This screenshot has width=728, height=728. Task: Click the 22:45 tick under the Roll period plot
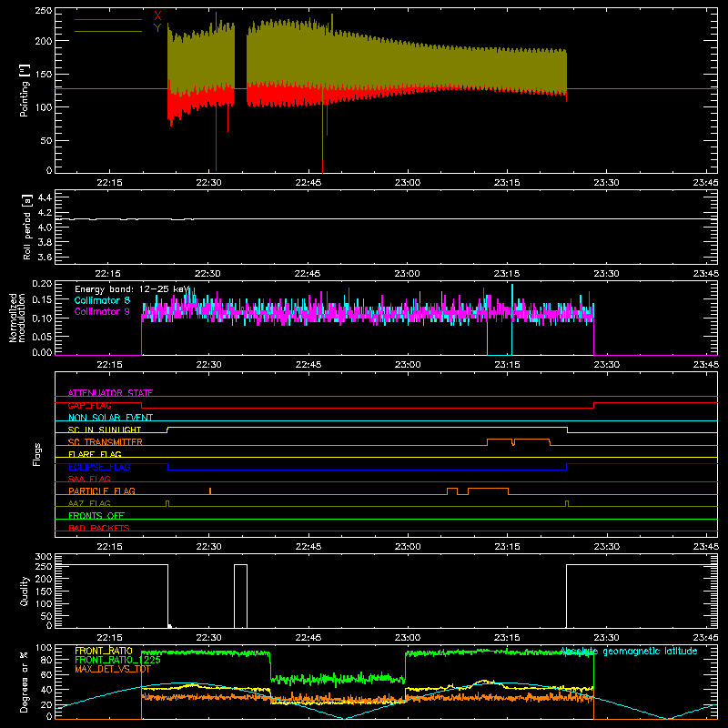[x=308, y=274]
